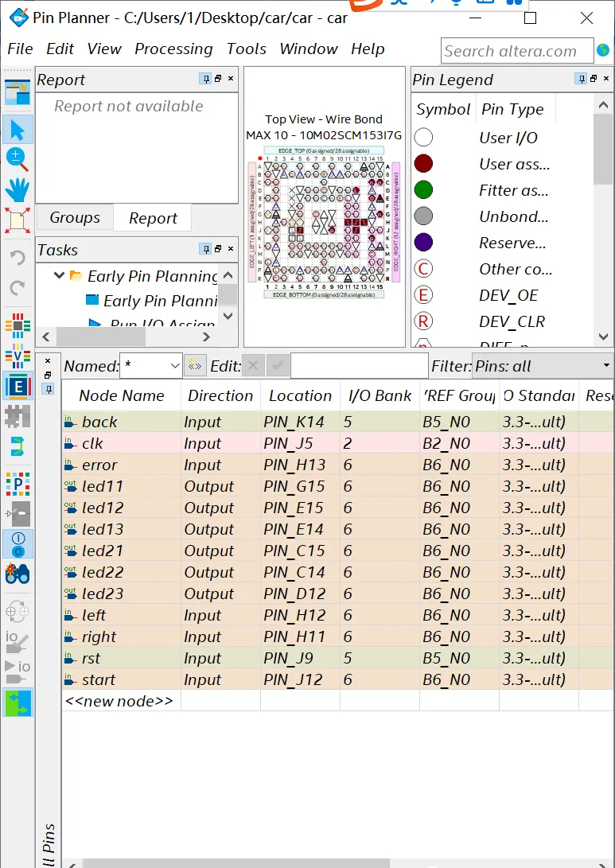The height and width of the screenshot is (868, 615).
Task: Click the detach window icon atop the toolbar
Action: tap(18, 92)
